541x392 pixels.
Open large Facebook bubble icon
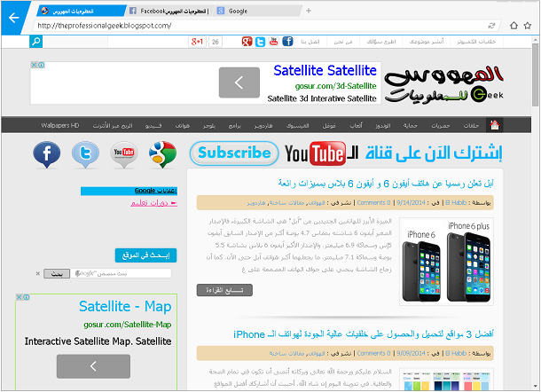(47, 154)
